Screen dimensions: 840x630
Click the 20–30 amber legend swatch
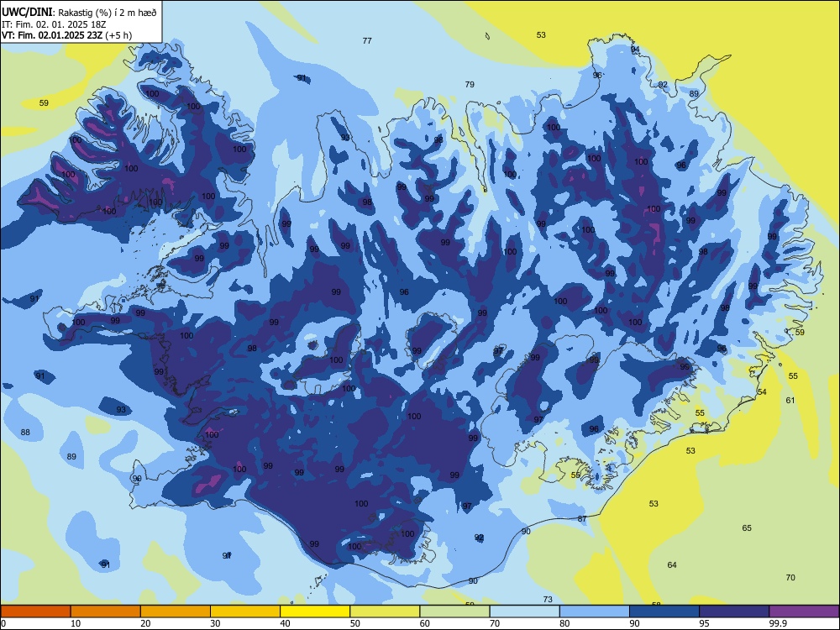(x=176, y=612)
